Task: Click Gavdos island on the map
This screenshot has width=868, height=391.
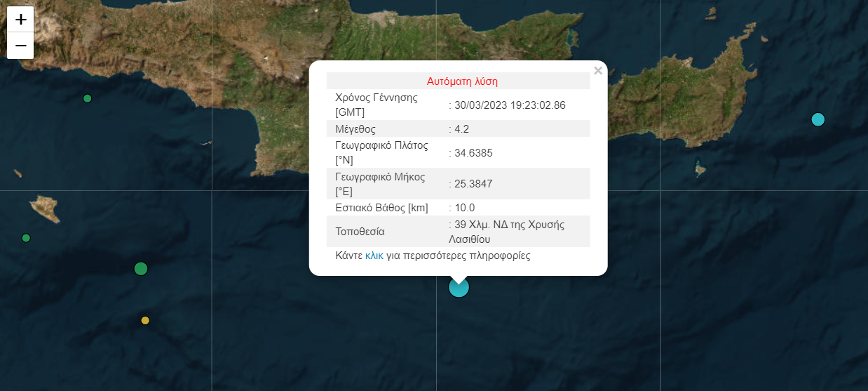Action: tap(43, 208)
